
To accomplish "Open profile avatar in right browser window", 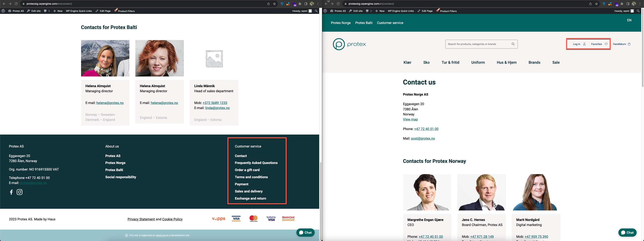I will [x=634, y=4].
